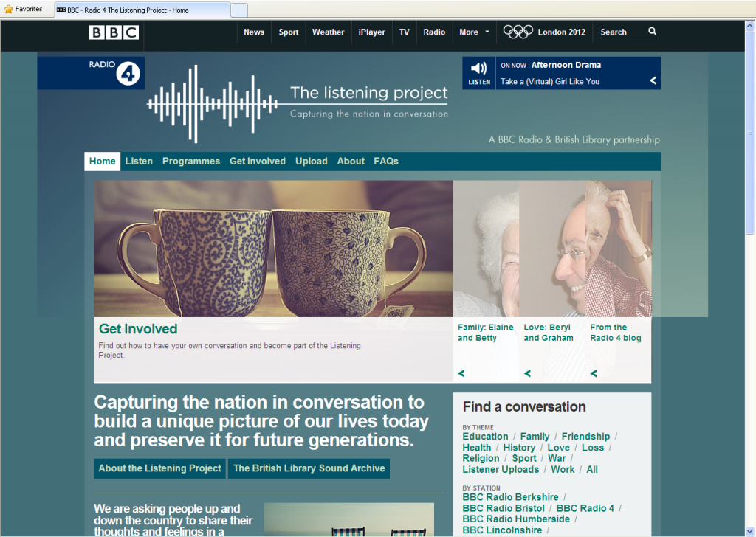The image size is (756, 537).
Task: Go to the Get Involved tab
Action: pyautogui.click(x=258, y=162)
